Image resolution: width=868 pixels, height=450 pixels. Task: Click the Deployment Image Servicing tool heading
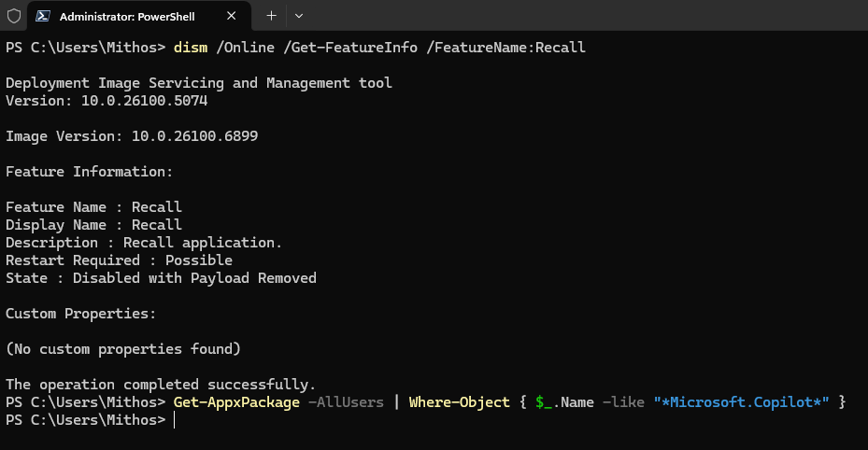[198, 83]
